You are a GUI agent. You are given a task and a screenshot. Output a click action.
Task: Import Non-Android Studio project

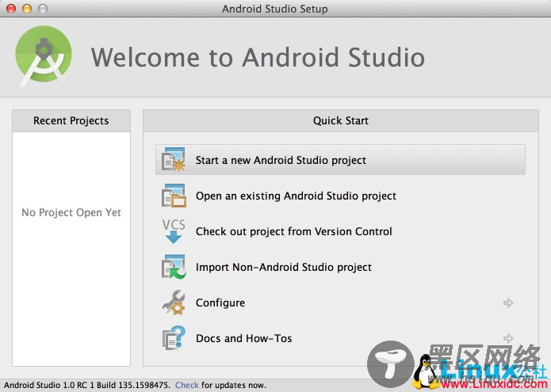coord(340,267)
